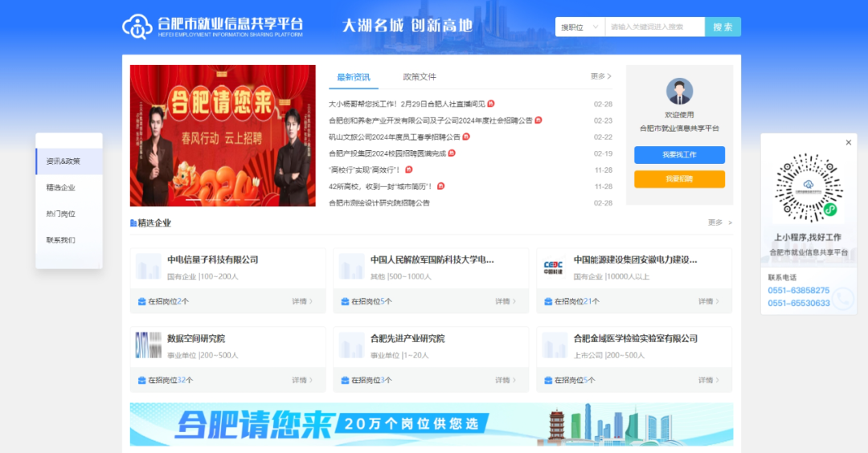This screenshot has width=868, height=453.
Task: Close the floating QR code panel
Action: pyautogui.click(x=849, y=143)
